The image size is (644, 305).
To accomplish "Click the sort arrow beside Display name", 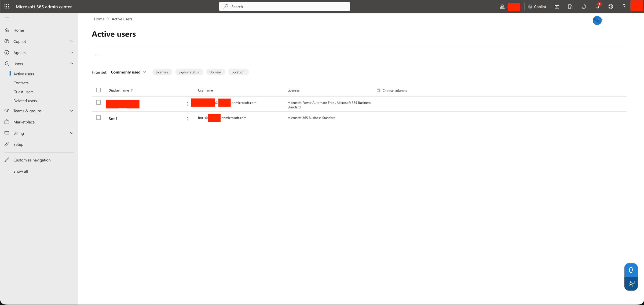I will coord(132,90).
